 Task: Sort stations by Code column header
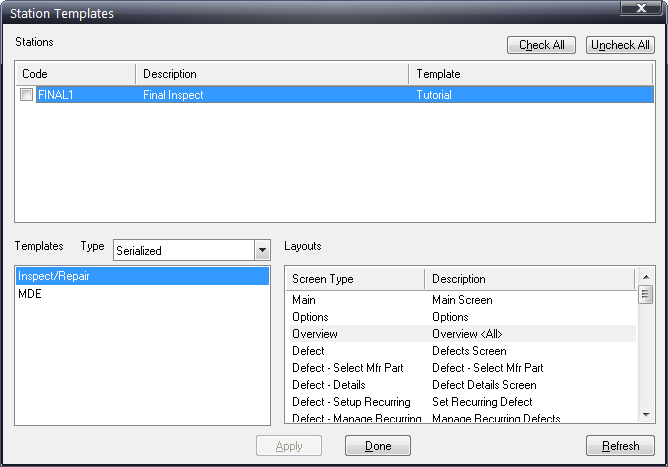(75, 74)
